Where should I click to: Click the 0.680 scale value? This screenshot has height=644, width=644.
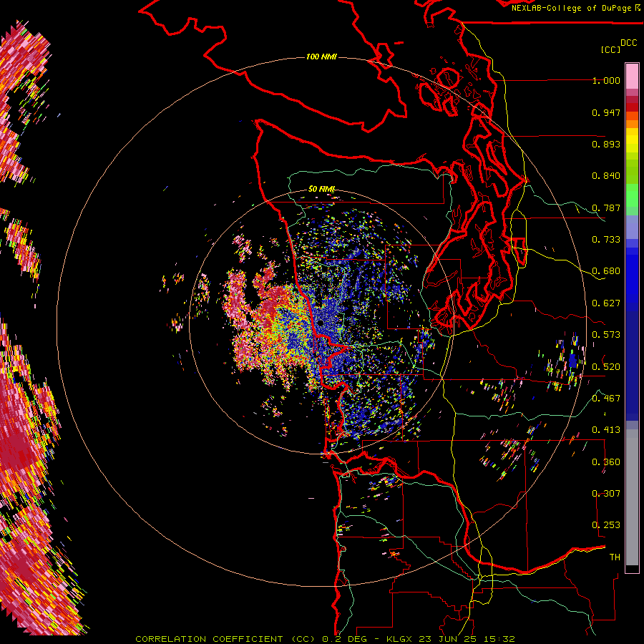(606, 271)
